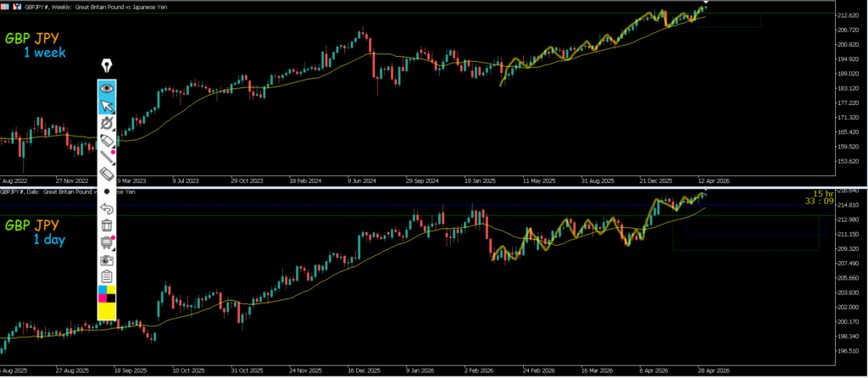Click the '27 Nov 2022' date on the weekly axis
Image resolution: width=868 pixels, height=378 pixels.
72,181
